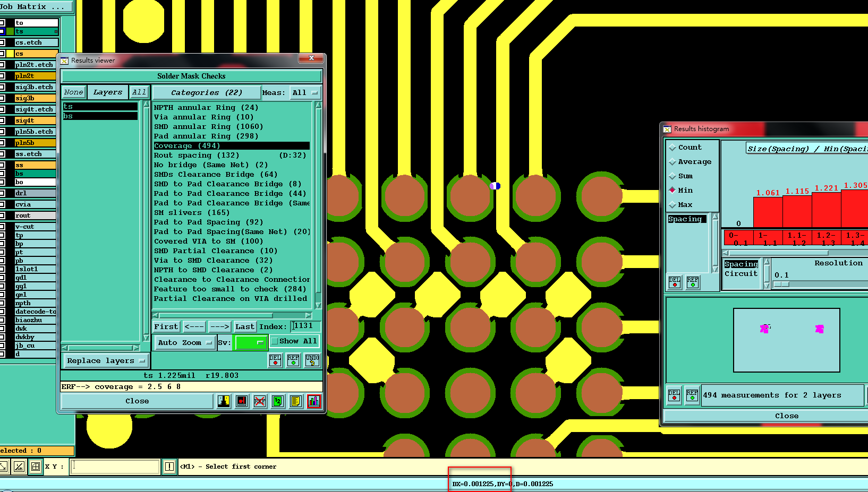Click histogram horizontal scroll left arrow
Screen dimensions: 868x492
pos(726,253)
